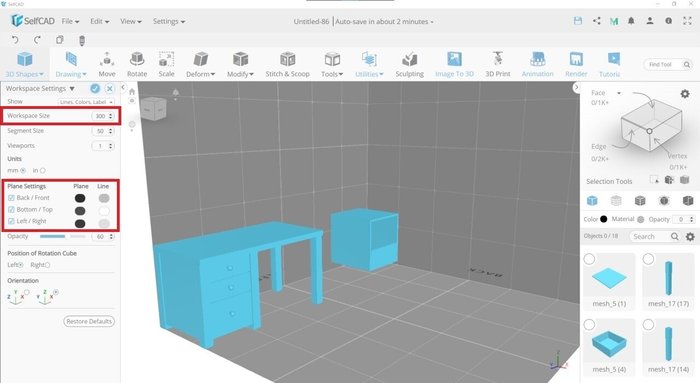This screenshot has width=700, height=383.
Task: Click the Restore Defaults button
Action: tap(89, 321)
